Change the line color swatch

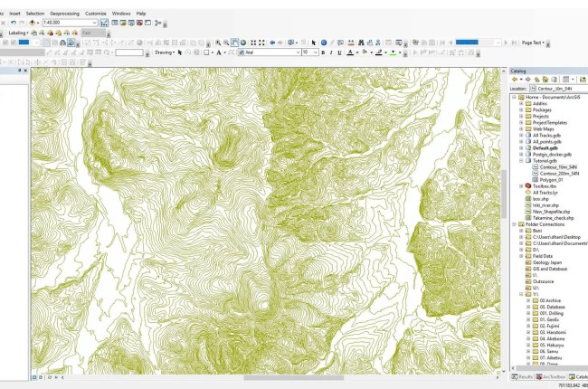(x=379, y=52)
